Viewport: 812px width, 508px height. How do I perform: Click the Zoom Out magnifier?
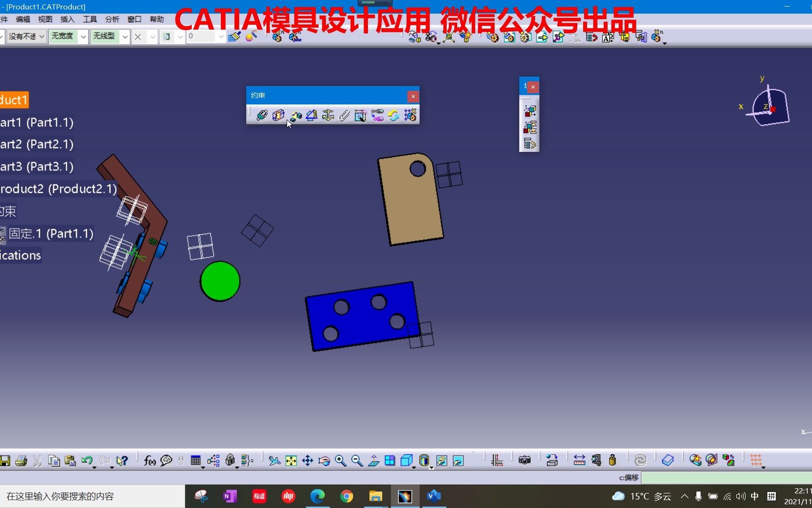point(357,460)
